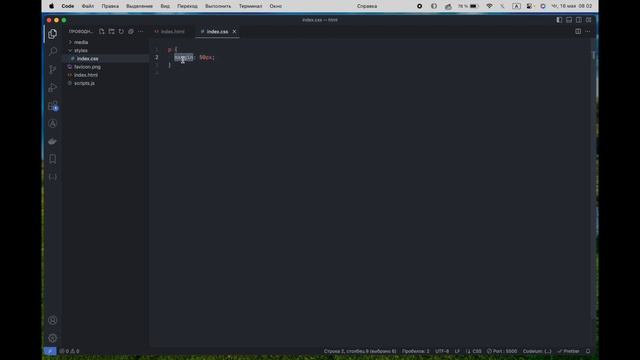640x360 pixels.
Task: Open editor more actions ellipsis
Action: (x=588, y=31)
